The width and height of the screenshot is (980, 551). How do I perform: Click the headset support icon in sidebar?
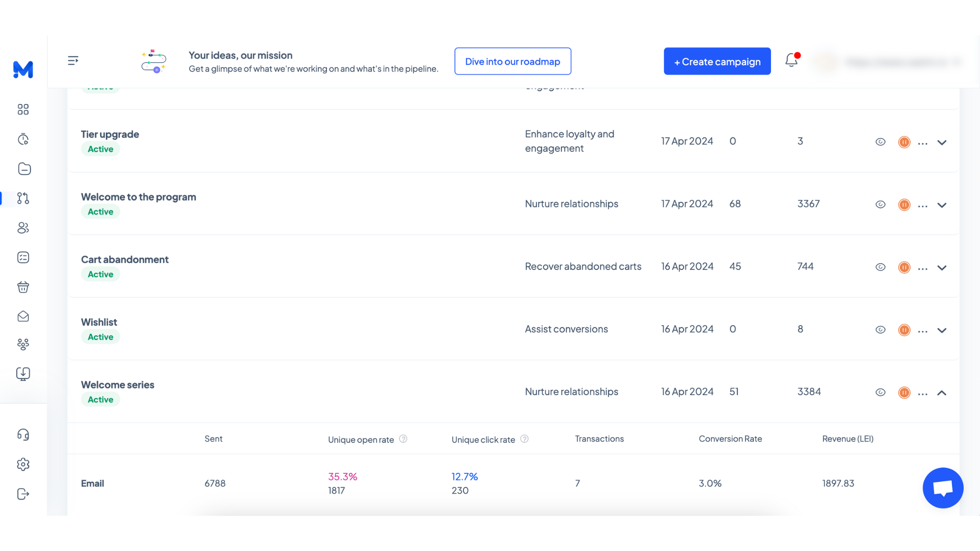coord(23,435)
